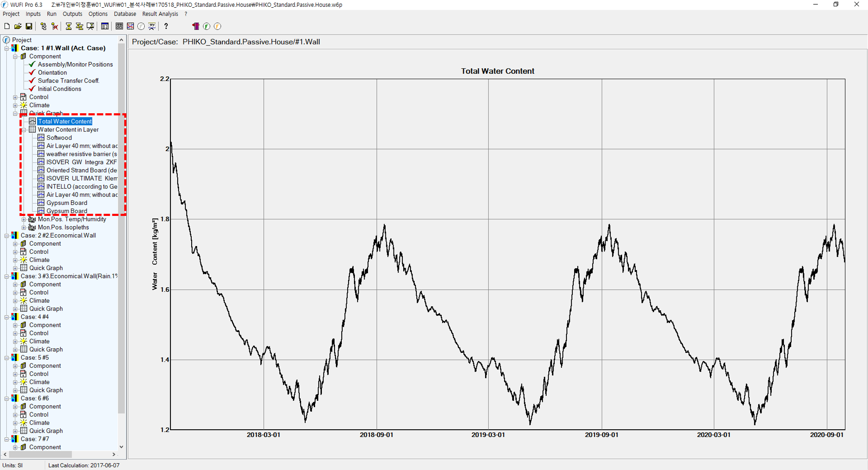The width and height of the screenshot is (868, 470).
Task: Run calculation with the single hourglass icon
Action: 68,26
